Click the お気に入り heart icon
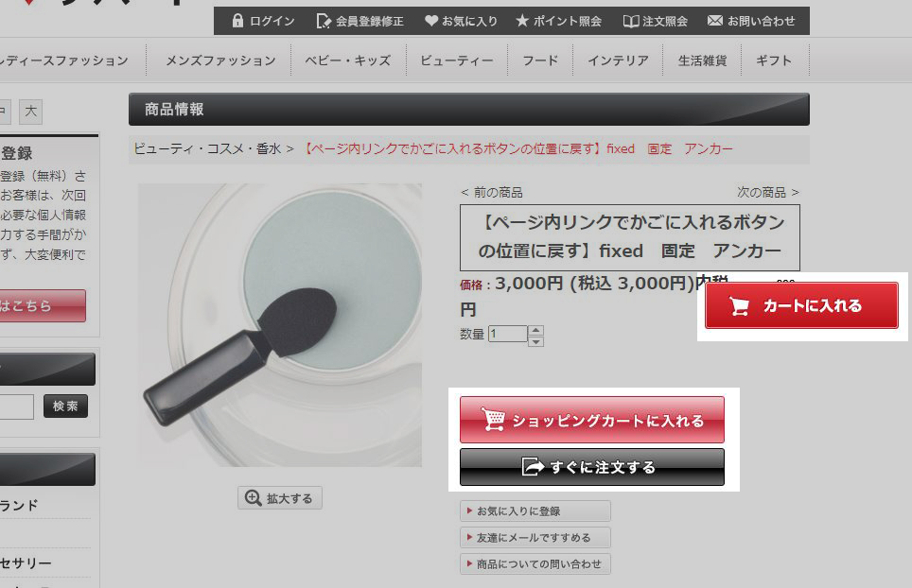This screenshot has height=588, width=912. pyautogui.click(x=431, y=21)
